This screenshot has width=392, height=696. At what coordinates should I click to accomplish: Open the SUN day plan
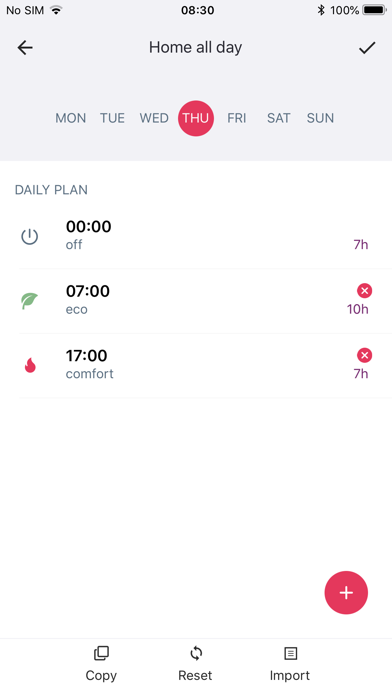coord(320,118)
